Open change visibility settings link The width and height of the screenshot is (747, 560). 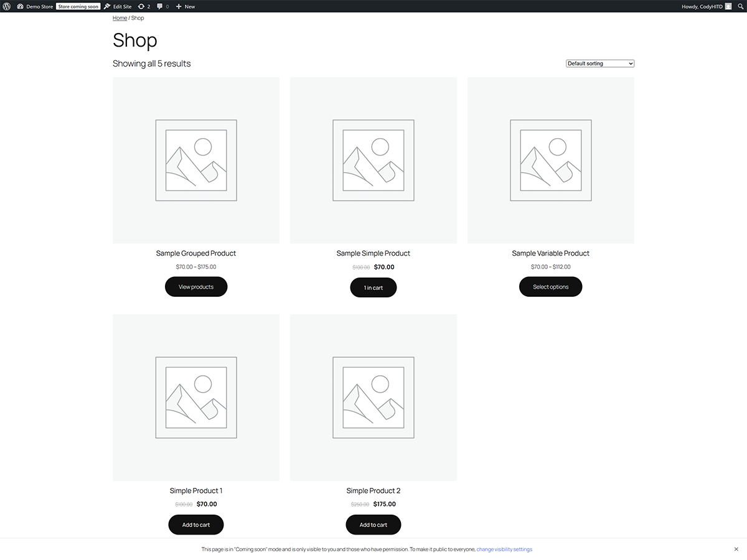[x=504, y=549]
